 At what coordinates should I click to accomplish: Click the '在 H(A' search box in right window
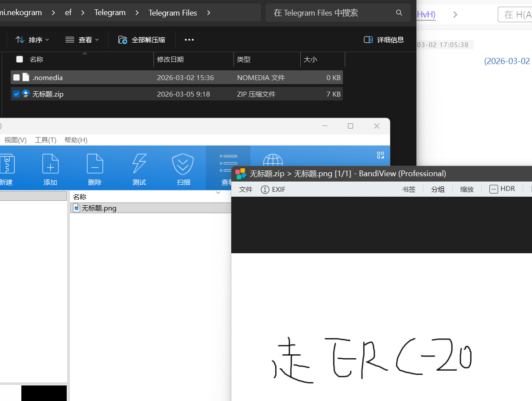[x=515, y=15]
